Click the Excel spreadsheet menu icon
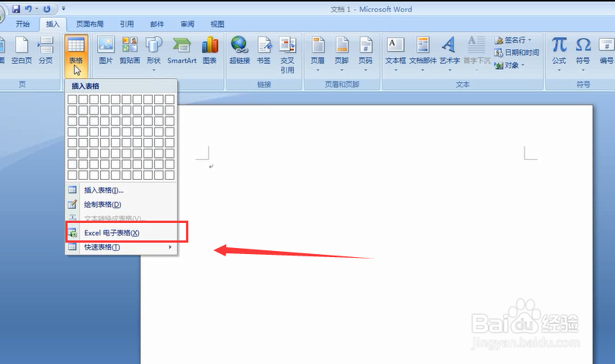Viewport: 615px width, 364px height. [x=73, y=233]
